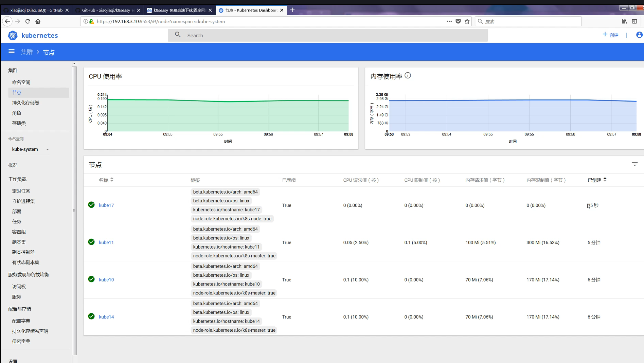Switch to xiaojiaqi GitHub profile tab
644x363 pixels.
[36, 10]
